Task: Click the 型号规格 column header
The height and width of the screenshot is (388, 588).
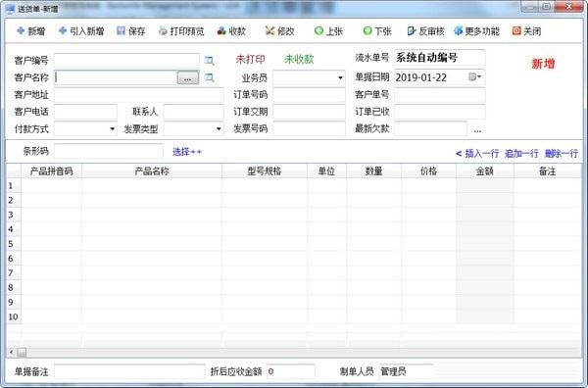Action: [x=265, y=171]
